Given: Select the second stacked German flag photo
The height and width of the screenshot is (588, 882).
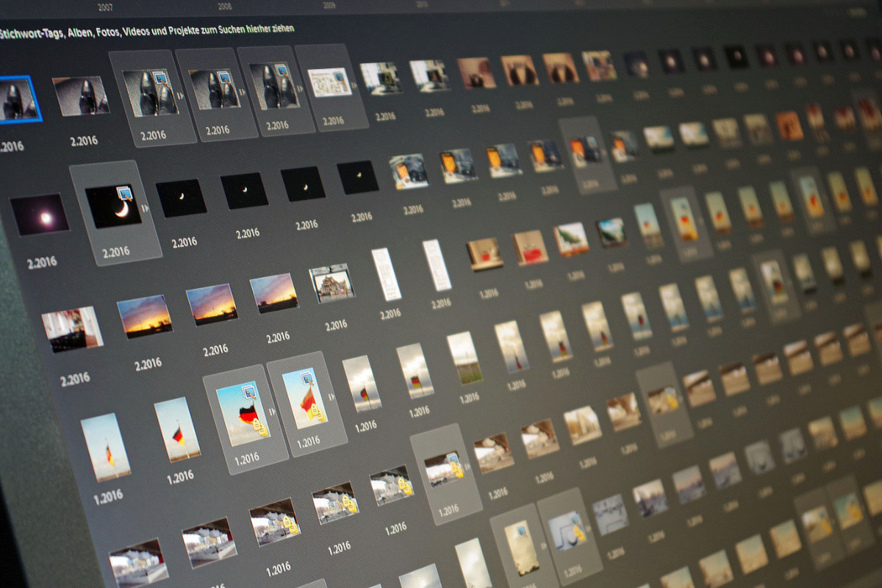Looking at the screenshot, I should [304, 399].
